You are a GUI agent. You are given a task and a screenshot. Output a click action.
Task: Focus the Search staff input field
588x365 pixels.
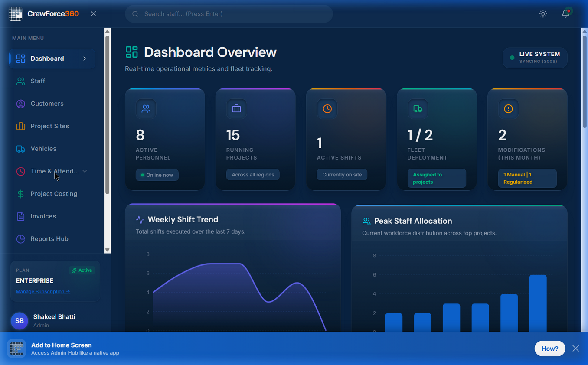coord(229,14)
